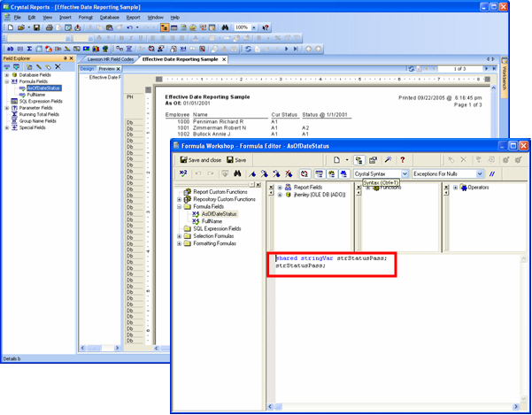Click the Insert Summary sigma icon
The image size is (532, 415).
pyautogui.click(x=29, y=49)
